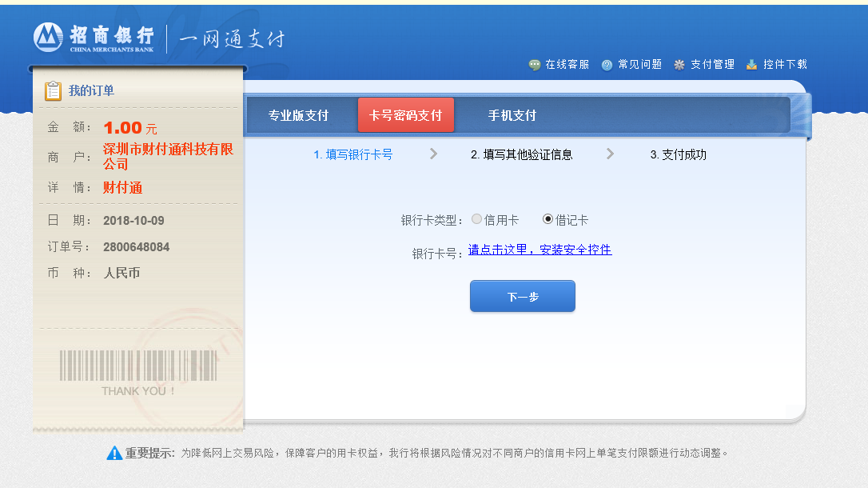Click the barcode on the order receipt
Image resolution: width=868 pixels, height=488 pixels.
point(138,366)
